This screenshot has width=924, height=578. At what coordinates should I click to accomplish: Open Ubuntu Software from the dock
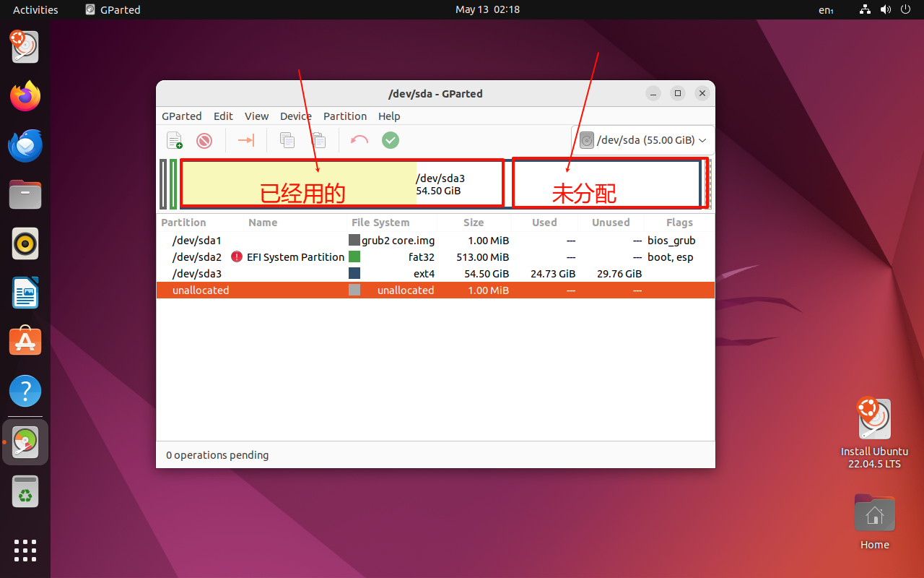(25, 342)
